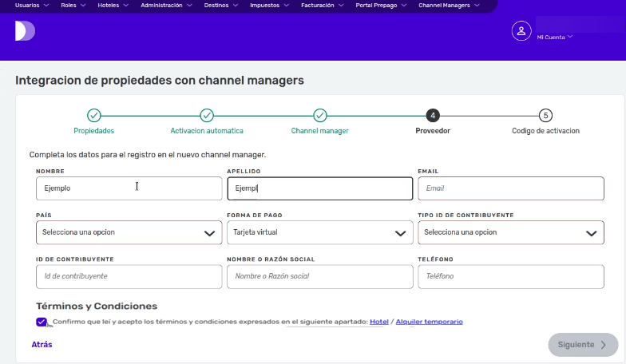Go back with the Atrás link

(42, 344)
